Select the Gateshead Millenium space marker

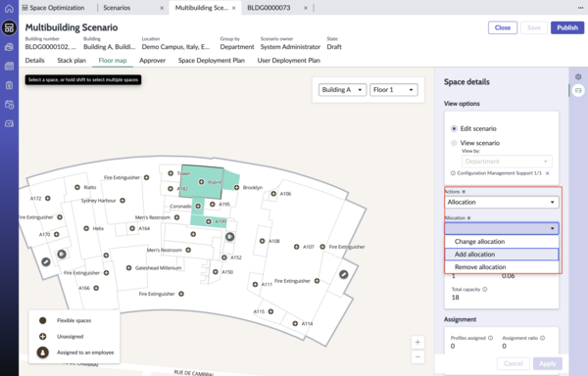pos(128,267)
